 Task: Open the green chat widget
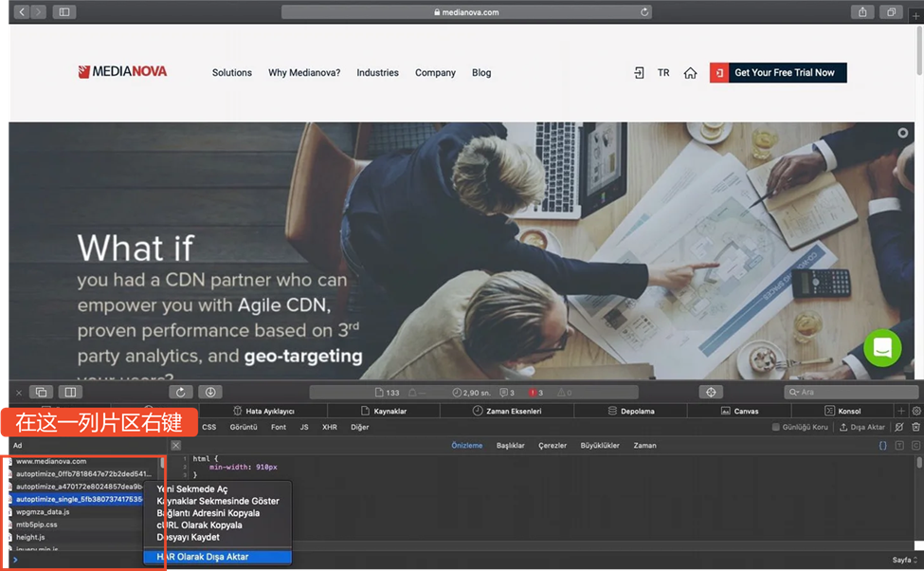[882, 347]
